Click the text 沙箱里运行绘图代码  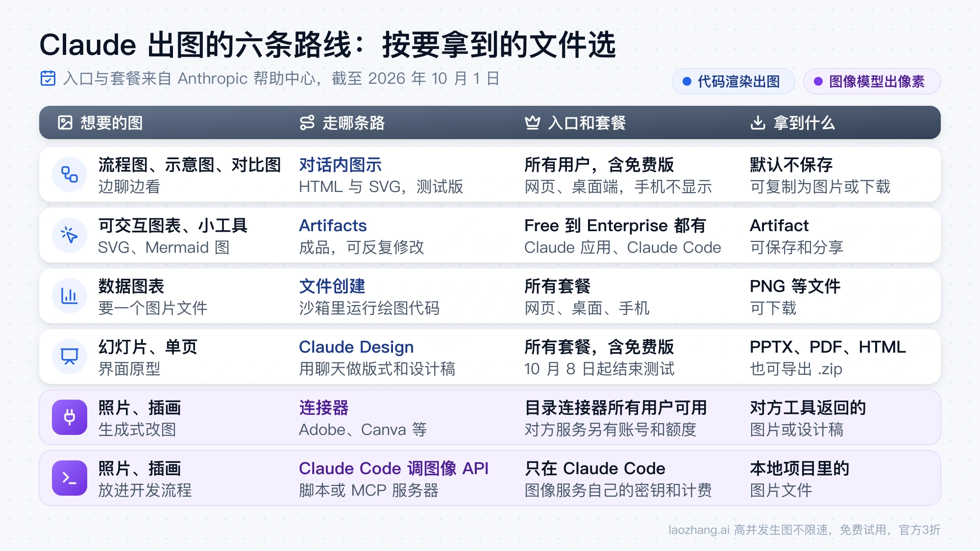click(369, 308)
